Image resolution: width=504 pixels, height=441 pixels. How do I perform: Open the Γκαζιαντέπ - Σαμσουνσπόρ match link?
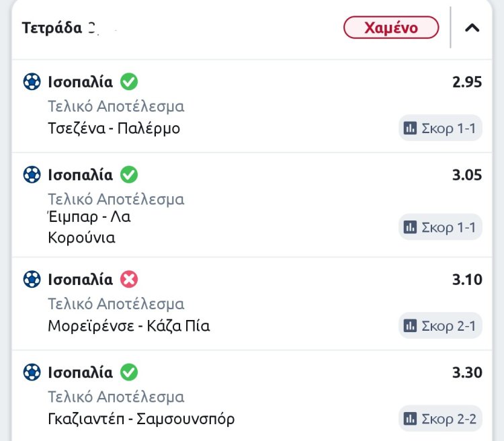(141, 419)
